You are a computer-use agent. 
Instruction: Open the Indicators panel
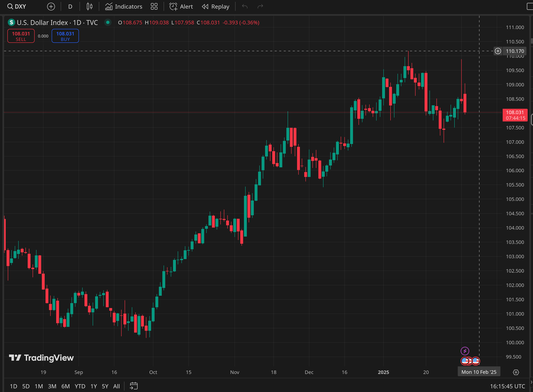tap(124, 7)
